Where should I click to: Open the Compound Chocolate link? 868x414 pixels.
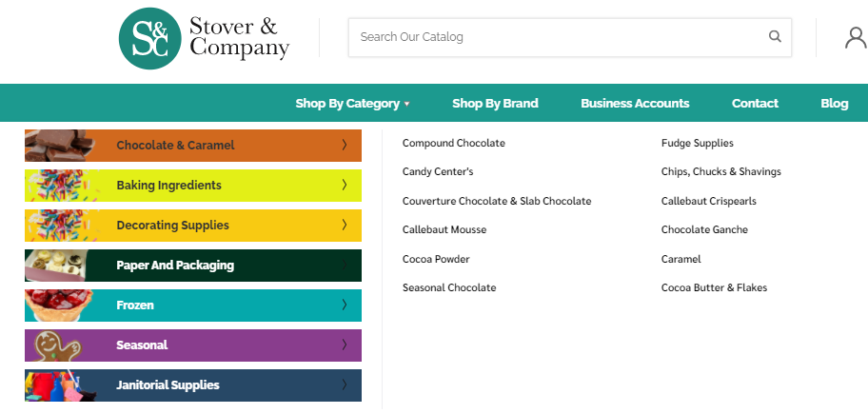[454, 144]
